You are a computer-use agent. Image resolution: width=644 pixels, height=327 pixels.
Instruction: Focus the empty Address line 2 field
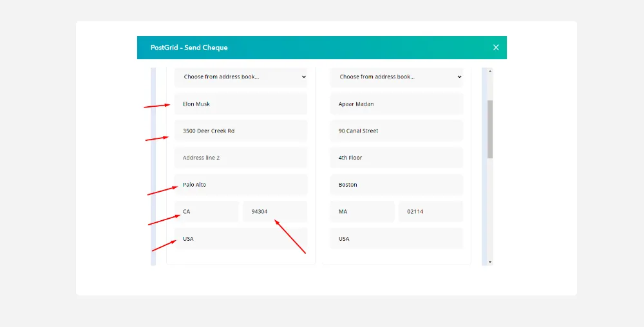pyautogui.click(x=241, y=158)
